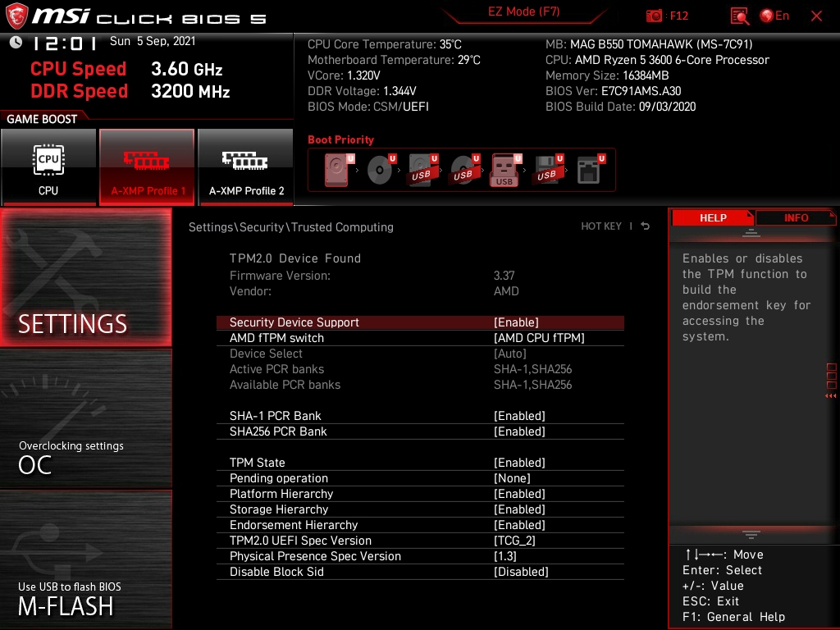840x630 pixels.
Task: Open TPM2.0 UEFI Spec Version option
Action: [420, 541]
